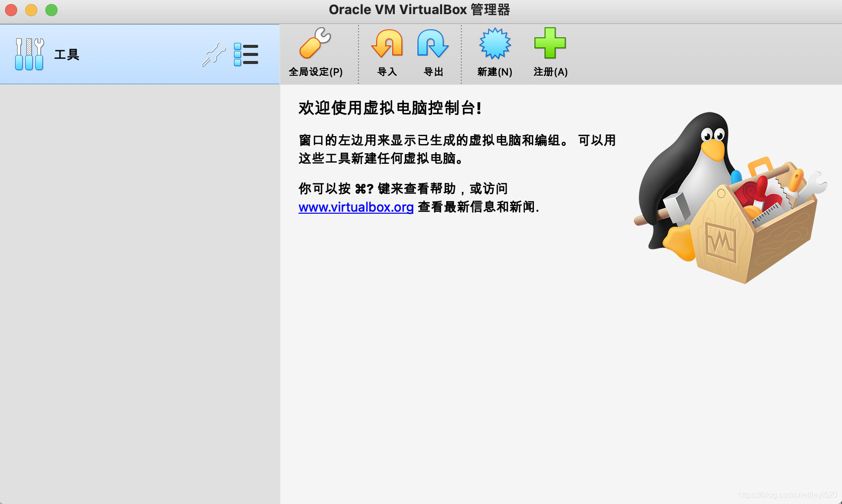Click the Oracle VM VirtualBox 管理器 title
Screen dimensions: 842x504
(419, 10)
